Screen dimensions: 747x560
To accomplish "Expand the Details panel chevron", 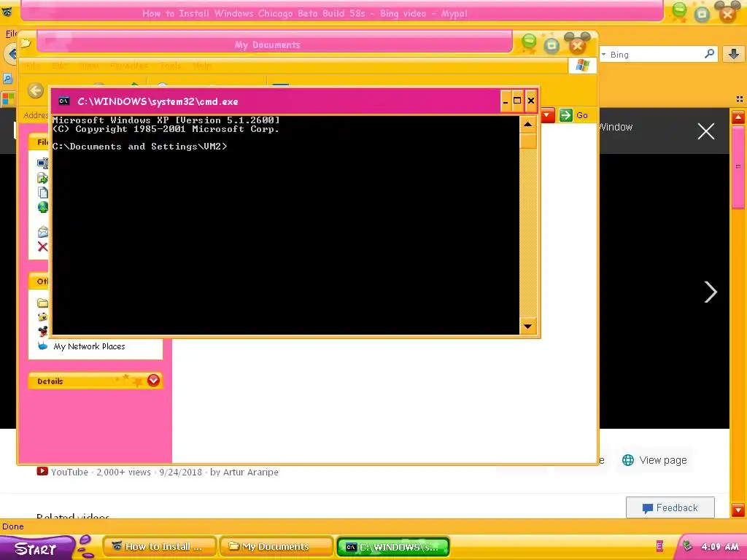I will click(x=153, y=380).
